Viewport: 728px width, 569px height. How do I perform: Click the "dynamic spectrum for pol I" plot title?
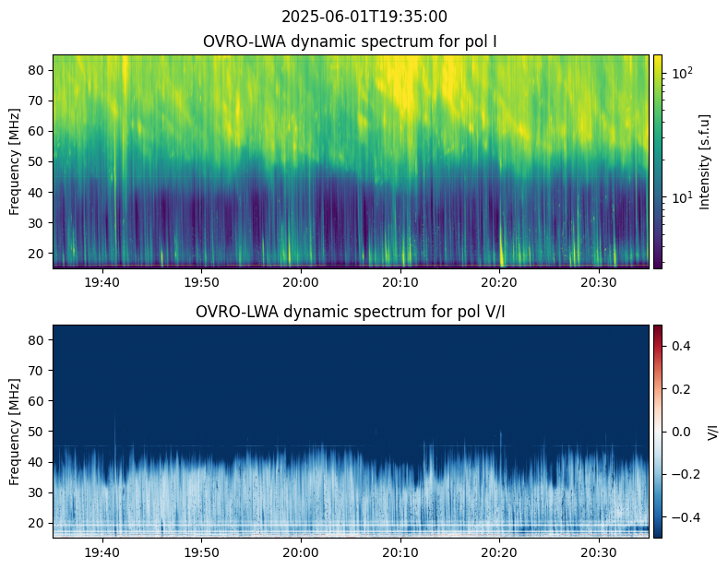pyautogui.click(x=351, y=41)
